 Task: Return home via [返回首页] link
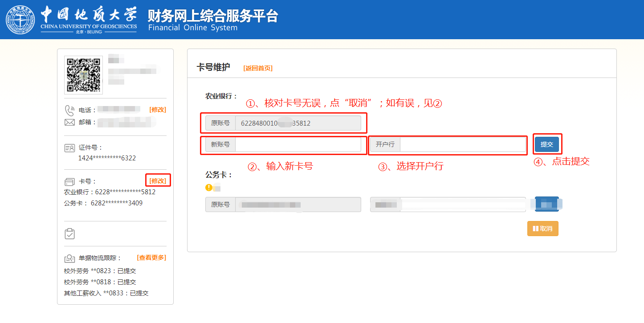(x=258, y=68)
